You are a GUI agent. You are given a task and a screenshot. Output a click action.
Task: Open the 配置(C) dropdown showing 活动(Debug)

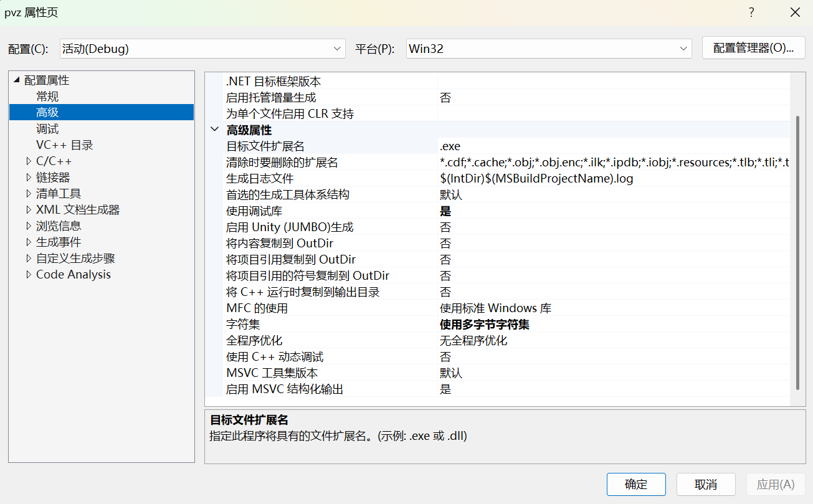202,49
